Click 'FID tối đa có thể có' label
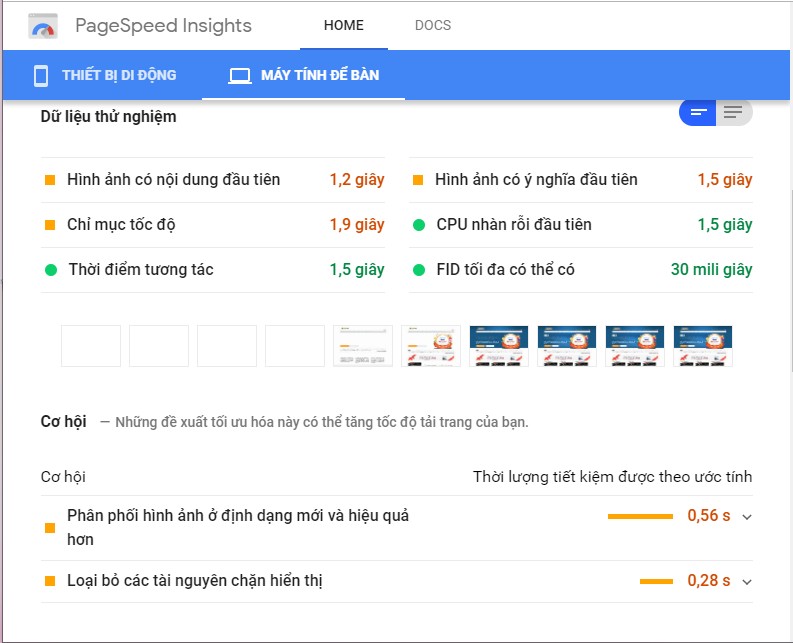 (x=506, y=270)
